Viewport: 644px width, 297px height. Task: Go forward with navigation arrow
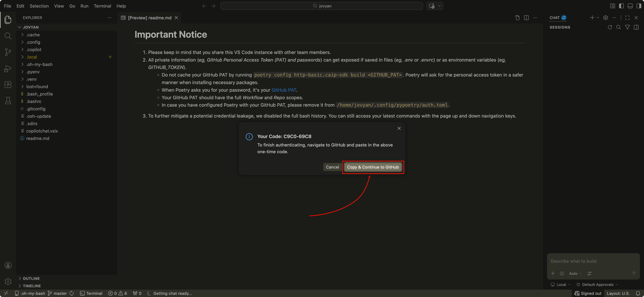point(213,6)
